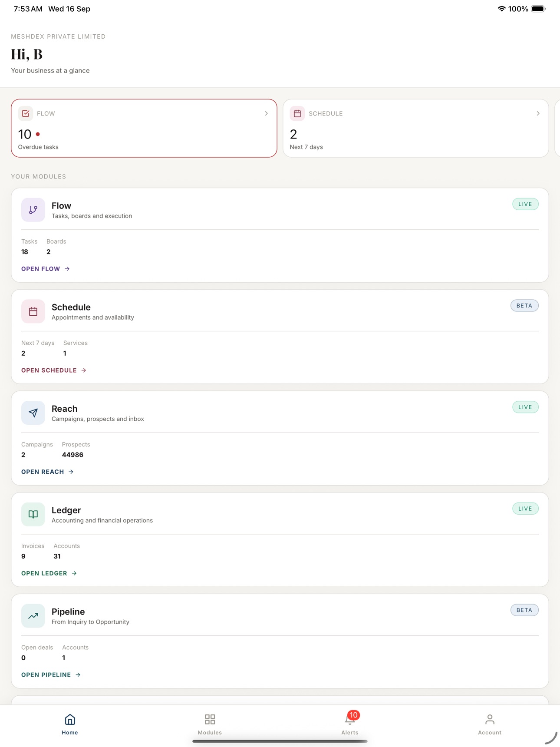Switch to the Home tab label

(70, 733)
